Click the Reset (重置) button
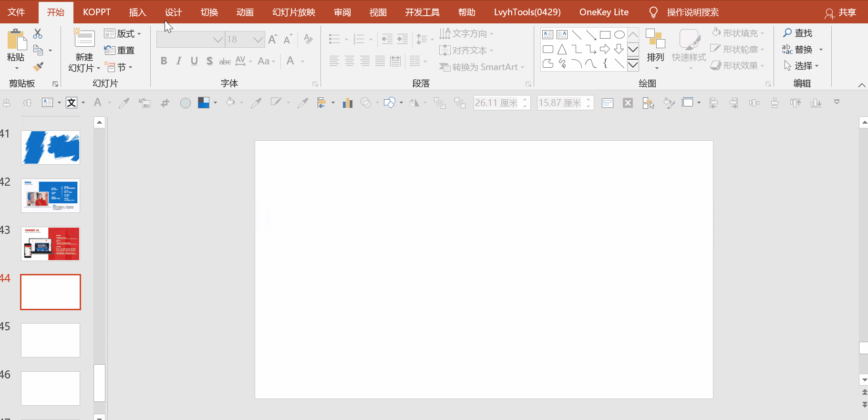Screen dimensions: 868x420 pos(120,50)
